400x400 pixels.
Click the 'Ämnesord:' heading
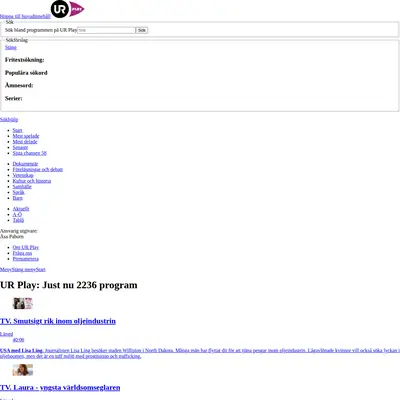pos(19,85)
